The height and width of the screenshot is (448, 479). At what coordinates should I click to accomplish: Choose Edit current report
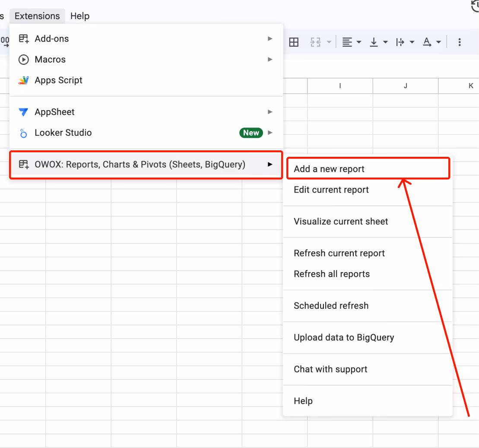click(x=368, y=190)
